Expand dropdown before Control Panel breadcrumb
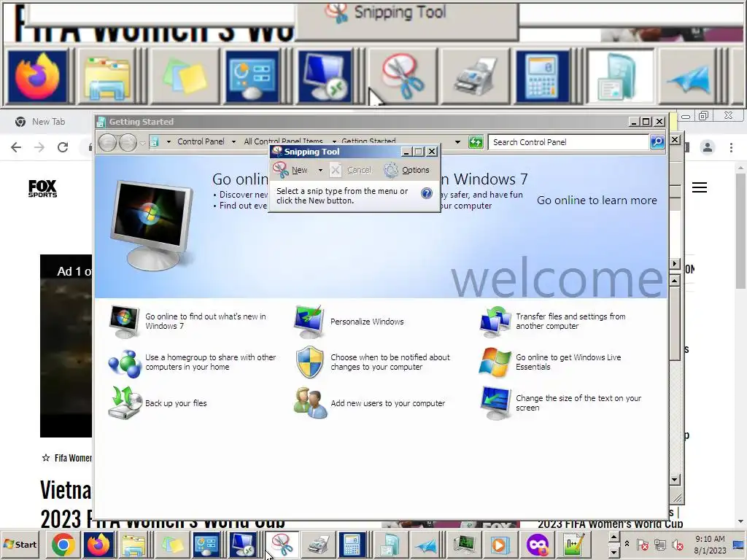 pyautogui.click(x=169, y=141)
